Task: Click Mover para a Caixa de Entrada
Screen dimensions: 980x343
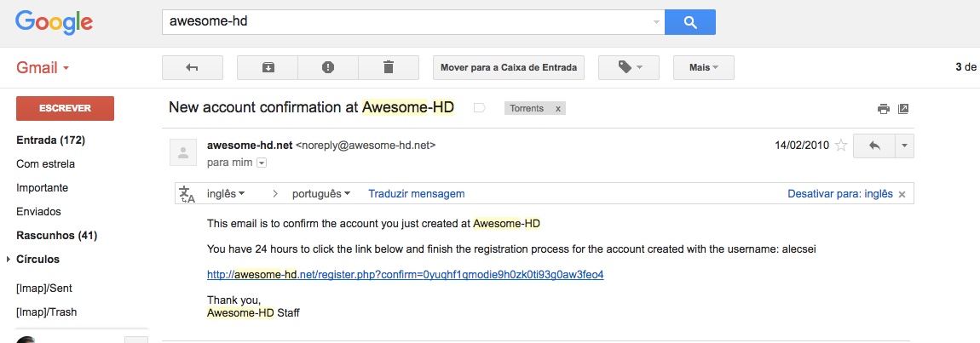Action: pos(509,67)
